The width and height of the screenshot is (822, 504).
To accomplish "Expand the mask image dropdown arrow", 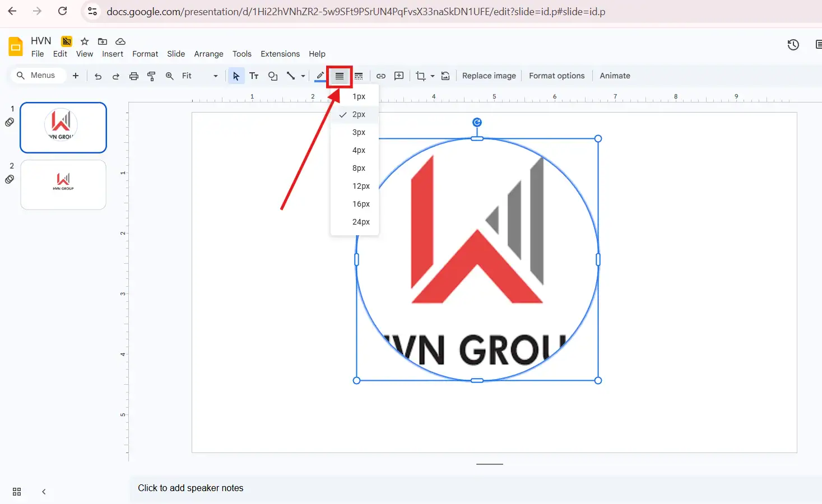I will click(433, 76).
